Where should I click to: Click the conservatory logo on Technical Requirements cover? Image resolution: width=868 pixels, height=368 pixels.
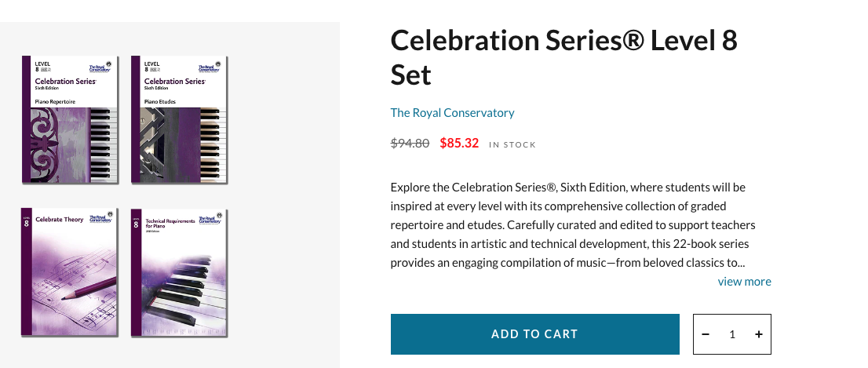[210, 217]
